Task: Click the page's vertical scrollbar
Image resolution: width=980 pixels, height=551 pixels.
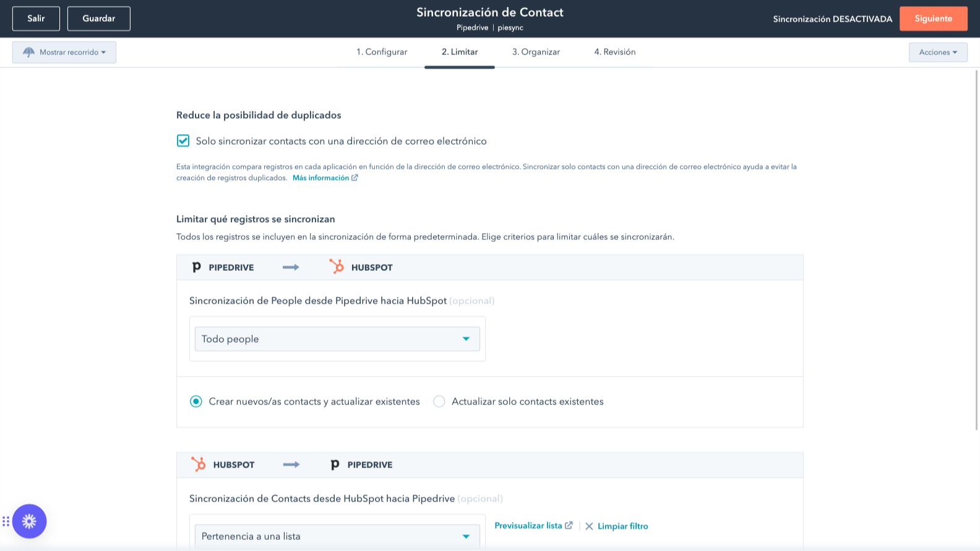Action: (976, 247)
